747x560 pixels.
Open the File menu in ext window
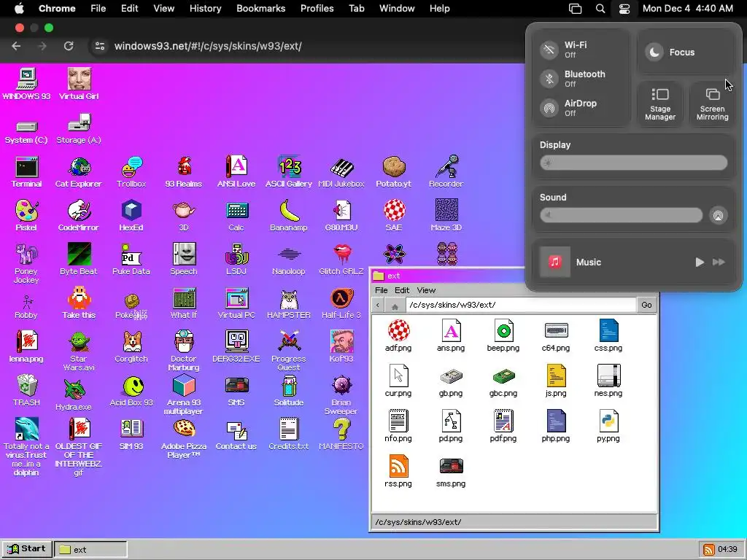click(x=381, y=290)
